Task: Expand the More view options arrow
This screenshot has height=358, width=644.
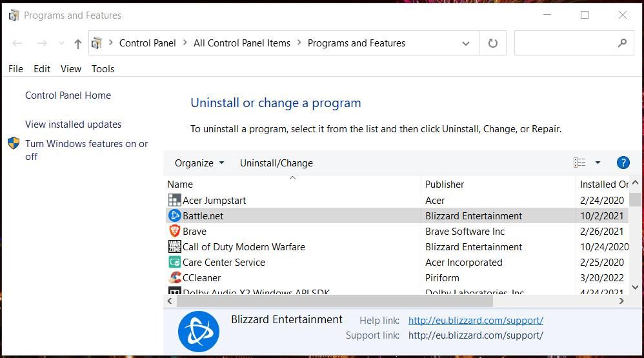Action: [x=598, y=163]
